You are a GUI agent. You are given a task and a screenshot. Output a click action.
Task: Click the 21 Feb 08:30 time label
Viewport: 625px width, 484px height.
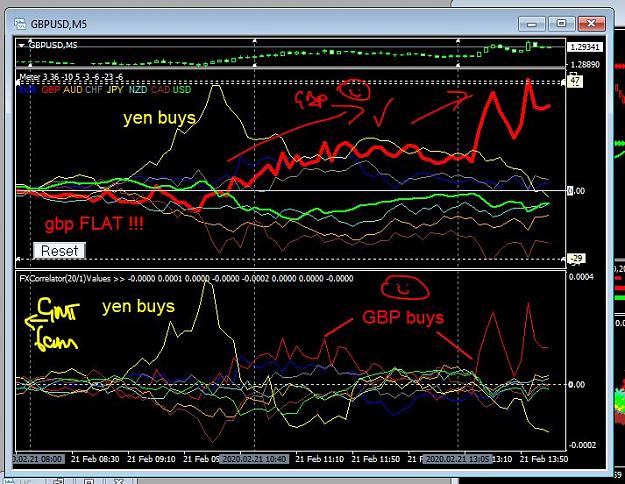95,459
